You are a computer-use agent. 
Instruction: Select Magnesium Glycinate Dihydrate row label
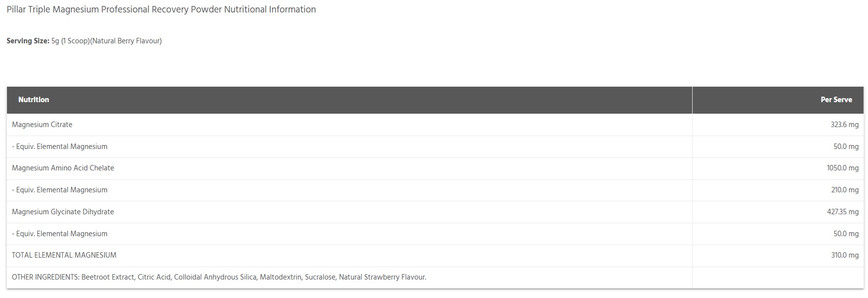(63, 212)
